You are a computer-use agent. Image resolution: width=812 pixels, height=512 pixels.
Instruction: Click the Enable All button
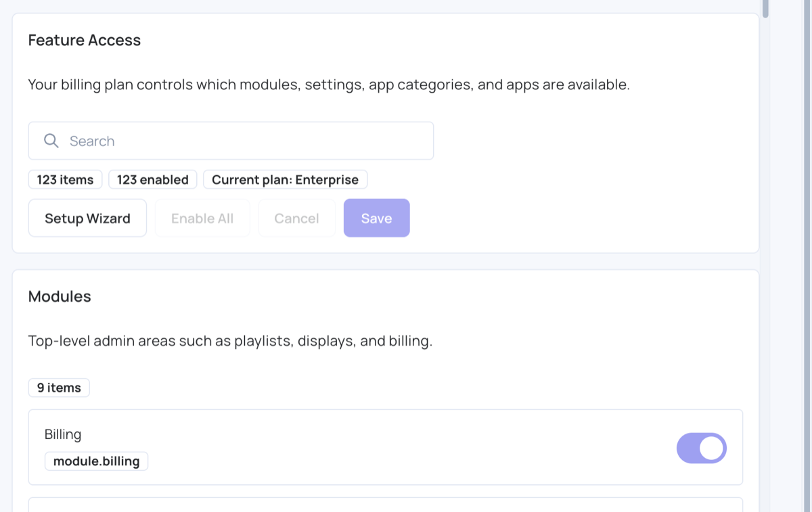tap(202, 218)
